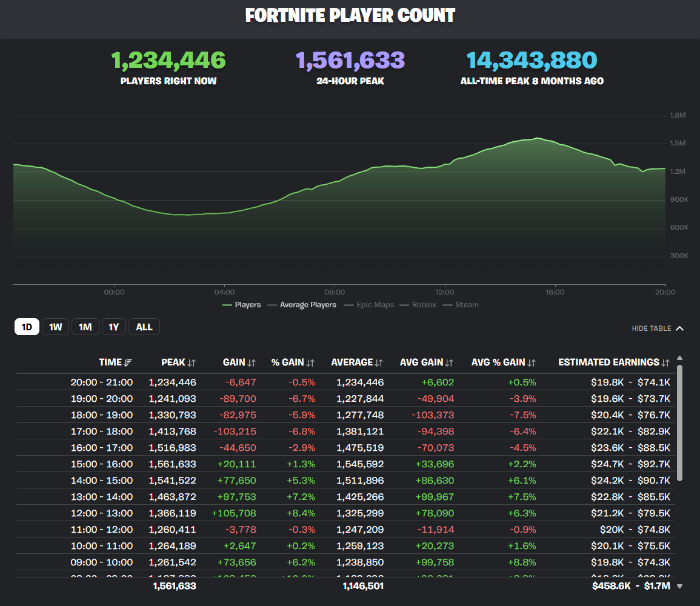
Task: Switch to the 1W time range
Action: pyautogui.click(x=55, y=327)
